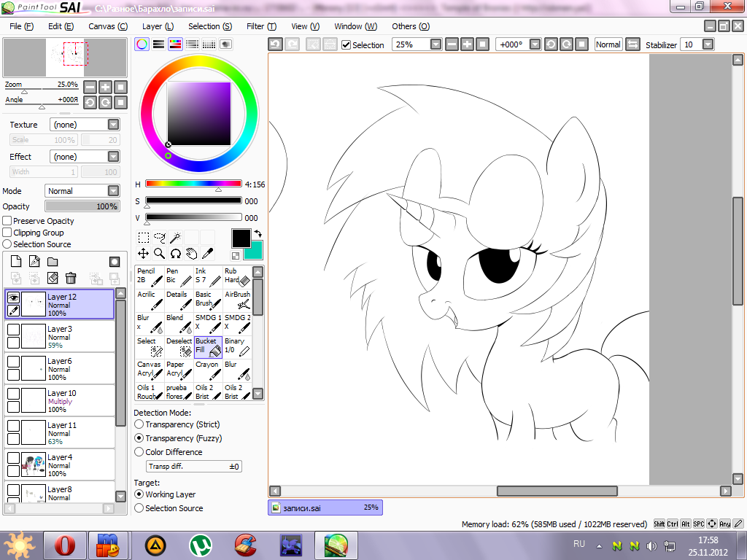Image resolution: width=747 pixels, height=560 pixels.
Task: Select Transparency (Strict) detection mode
Action: 139,424
